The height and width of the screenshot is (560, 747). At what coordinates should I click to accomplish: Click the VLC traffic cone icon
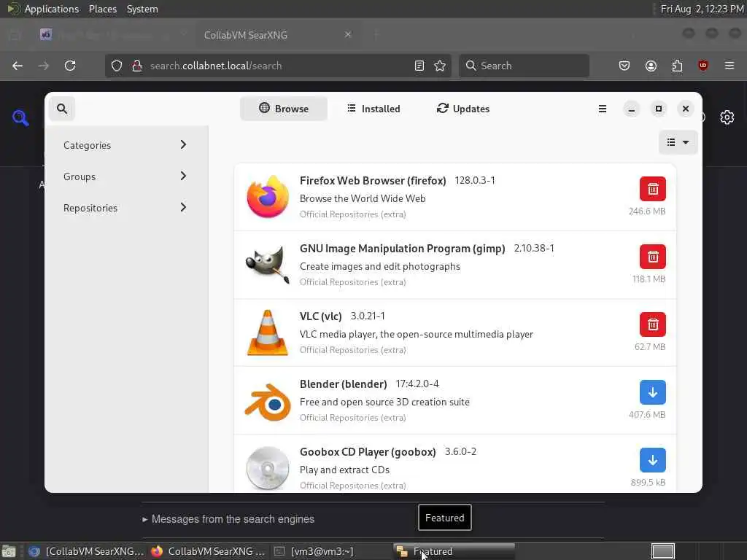pos(268,332)
